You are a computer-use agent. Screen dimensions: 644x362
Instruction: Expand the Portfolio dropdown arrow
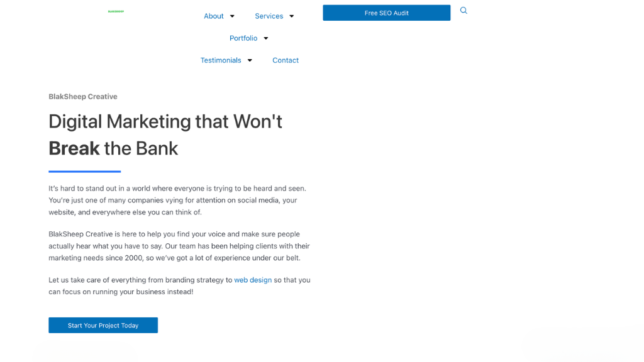pyautogui.click(x=266, y=38)
